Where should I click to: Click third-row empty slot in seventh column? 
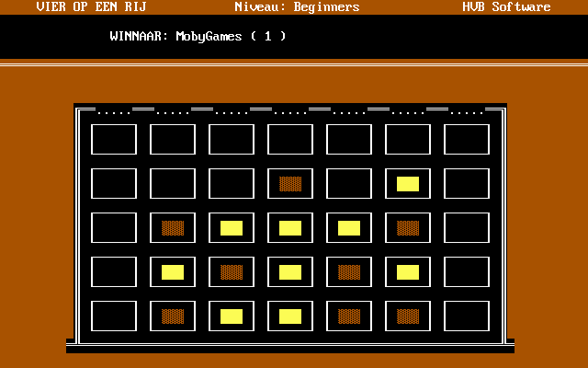click(467, 228)
